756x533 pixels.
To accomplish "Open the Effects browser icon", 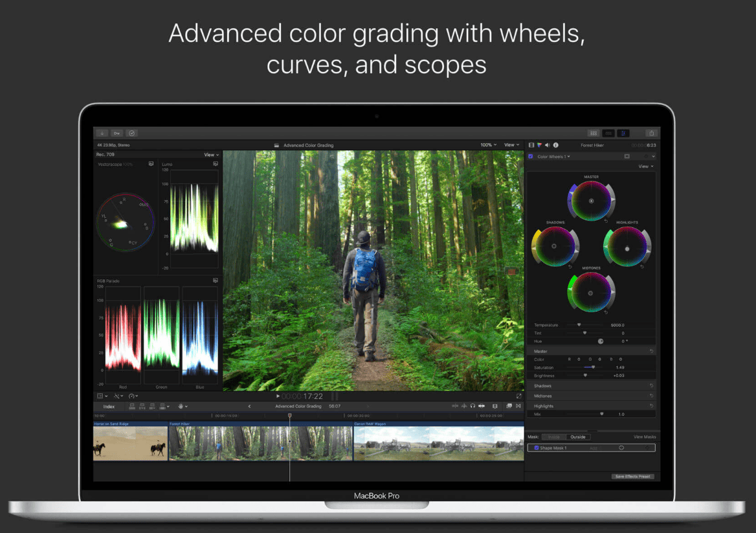I will point(509,406).
